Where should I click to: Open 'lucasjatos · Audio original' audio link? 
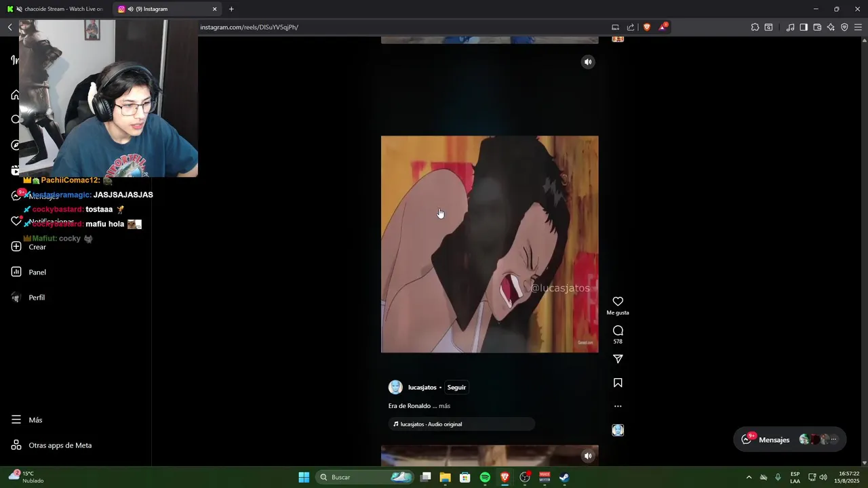pyautogui.click(x=461, y=424)
